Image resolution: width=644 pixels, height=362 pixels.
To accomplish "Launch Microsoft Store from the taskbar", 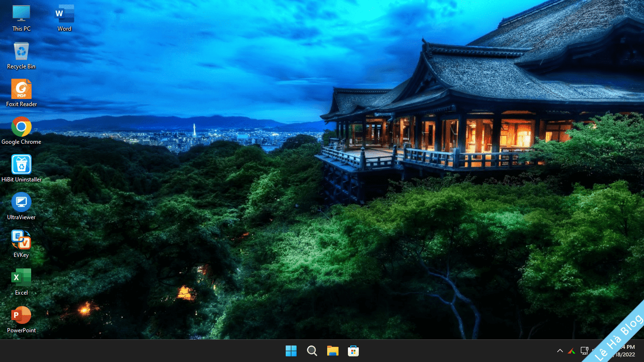I will click(353, 351).
